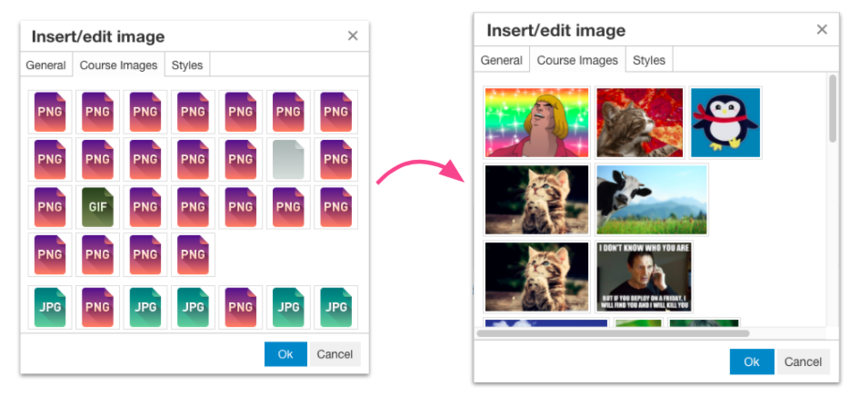860x396 pixels.
Task: Pick the praying kitten thumbnail beside the phone meme
Action: (537, 276)
